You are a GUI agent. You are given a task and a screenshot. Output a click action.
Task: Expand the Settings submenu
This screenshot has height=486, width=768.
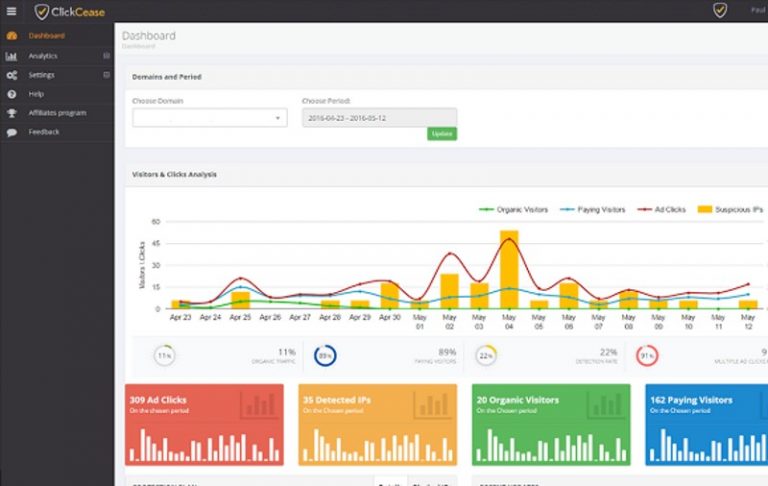click(106, 75)
